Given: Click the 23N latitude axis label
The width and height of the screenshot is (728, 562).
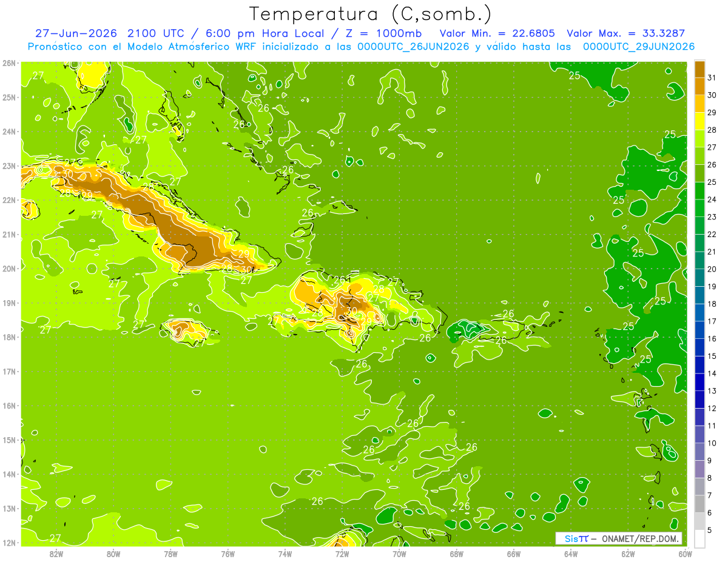Looking at the screenshot, I should [9, 166].
